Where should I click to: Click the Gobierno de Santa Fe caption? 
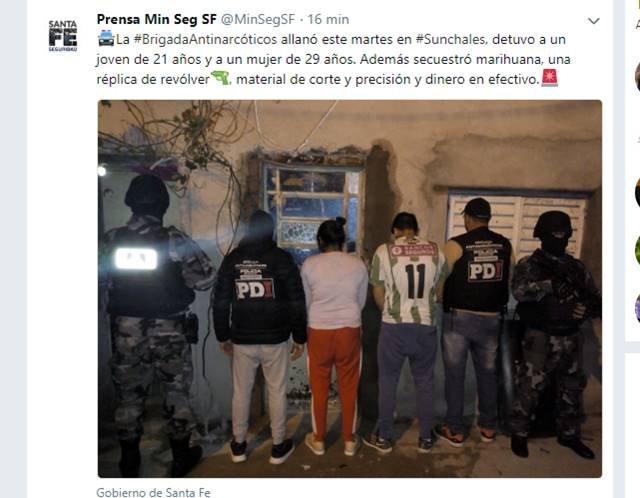(x=153, y=492)
